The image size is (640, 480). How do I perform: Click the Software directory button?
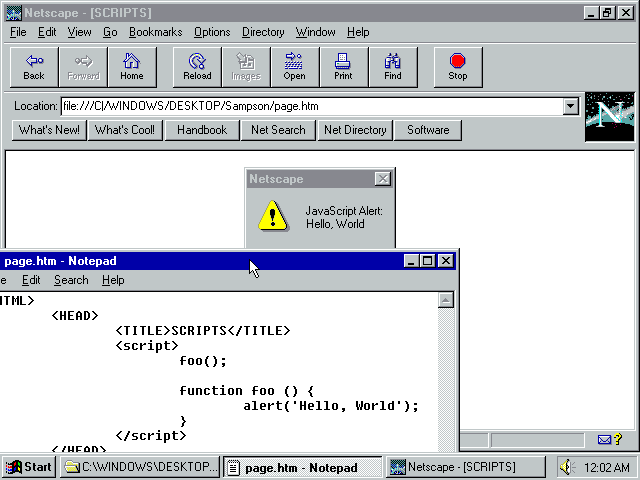click(x=428, y=130)
